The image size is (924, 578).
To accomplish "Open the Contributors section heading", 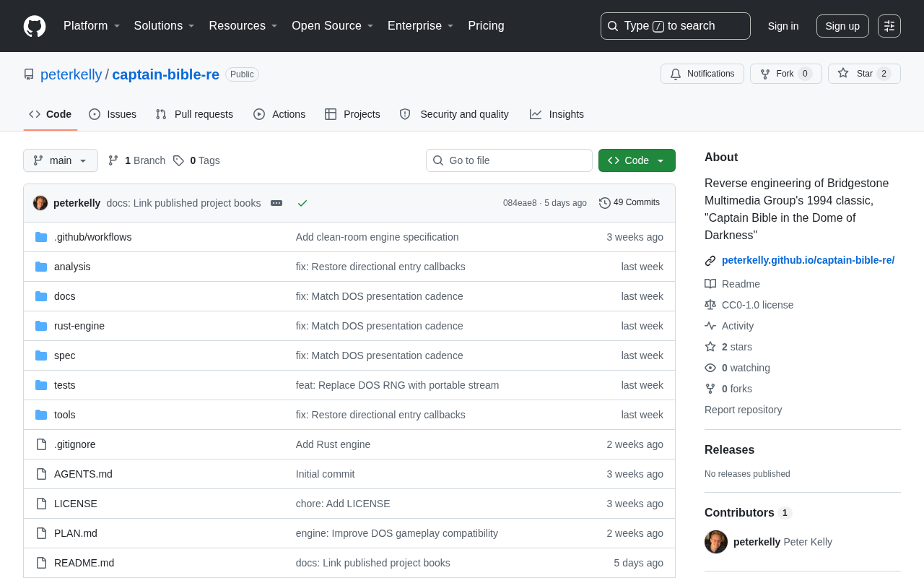I will click(x=748, y=512).
